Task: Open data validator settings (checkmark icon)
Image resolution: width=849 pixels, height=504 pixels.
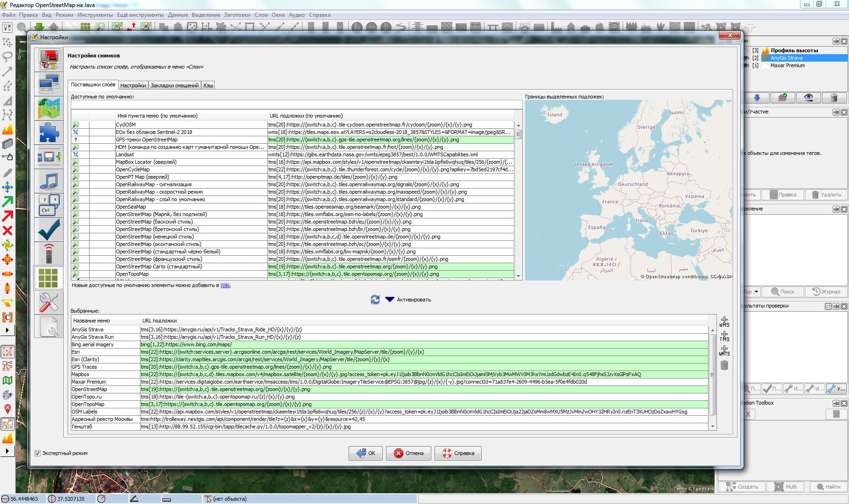Action: coord(49,230)
